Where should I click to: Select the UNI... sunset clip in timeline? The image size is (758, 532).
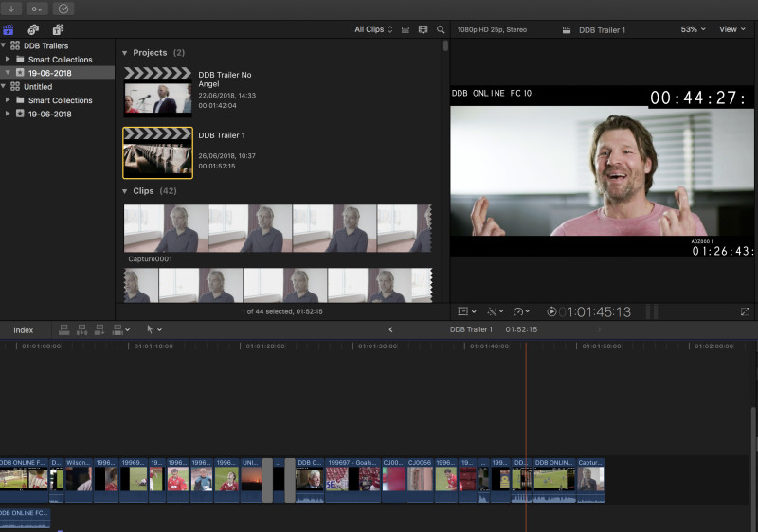(x=251, y=480)
